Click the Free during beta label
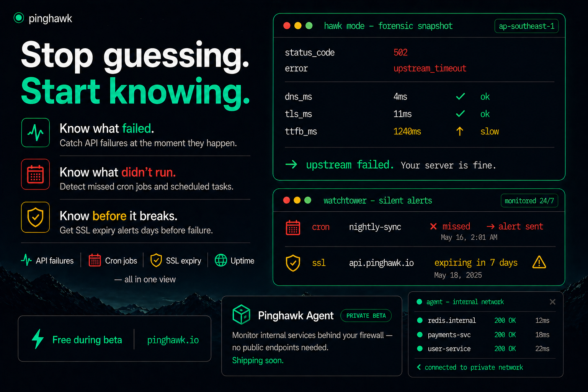Viewport: 588px width, 392px height. [x=87, y=340]
